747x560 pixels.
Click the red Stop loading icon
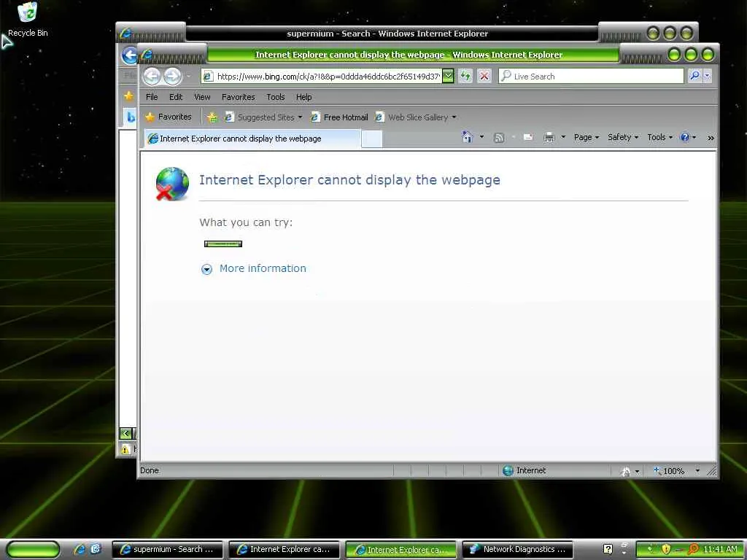pyautogui.click(x=484, y=76)
